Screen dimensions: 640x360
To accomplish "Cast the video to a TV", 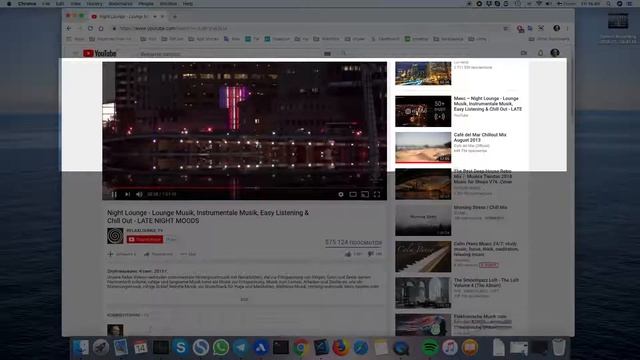I will [365, 195].
